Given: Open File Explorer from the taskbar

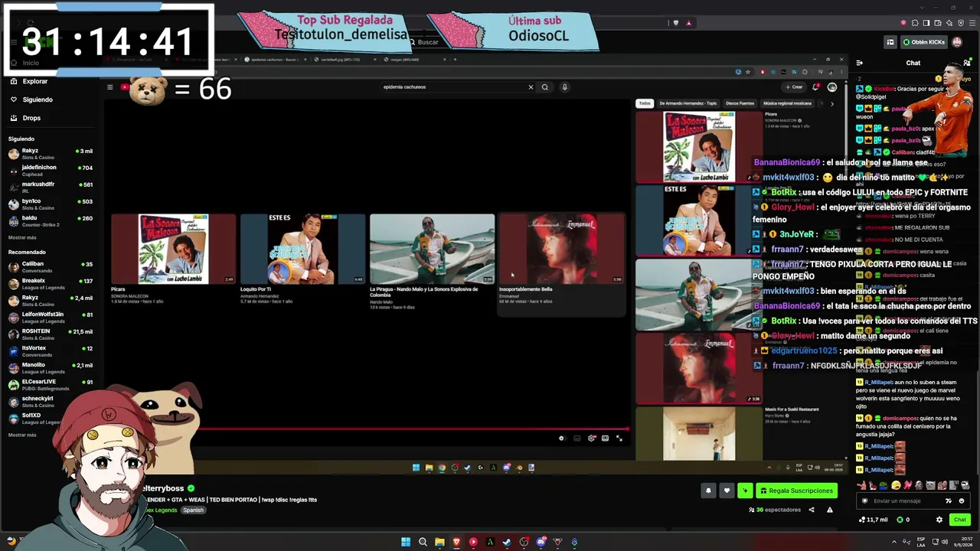Looking at the screenshot, I should click(x=439, y=542).
